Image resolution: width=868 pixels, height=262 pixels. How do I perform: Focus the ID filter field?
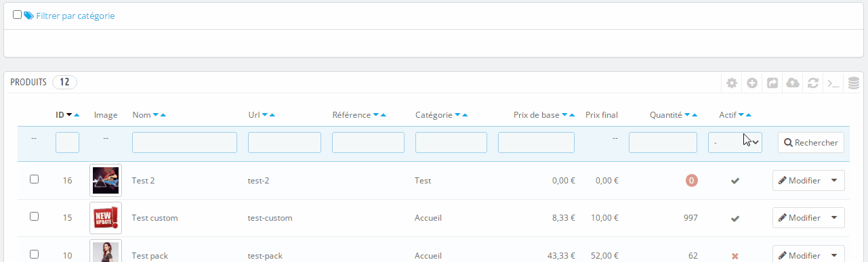(x=67, y=142)
